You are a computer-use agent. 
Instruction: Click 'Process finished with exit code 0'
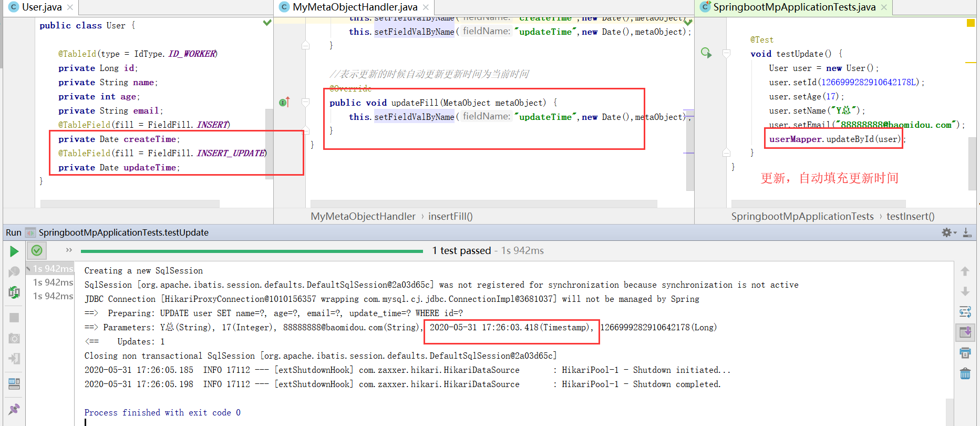(162, 413)
